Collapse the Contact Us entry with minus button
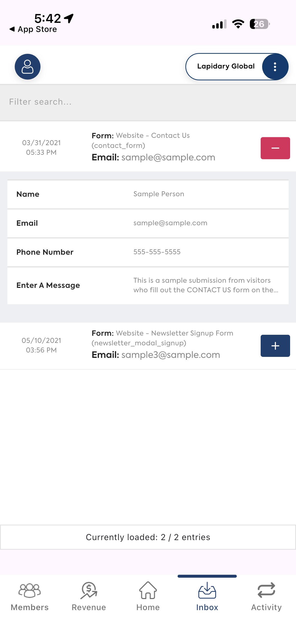This screenshot has height=644, width=296. [275, 148]
